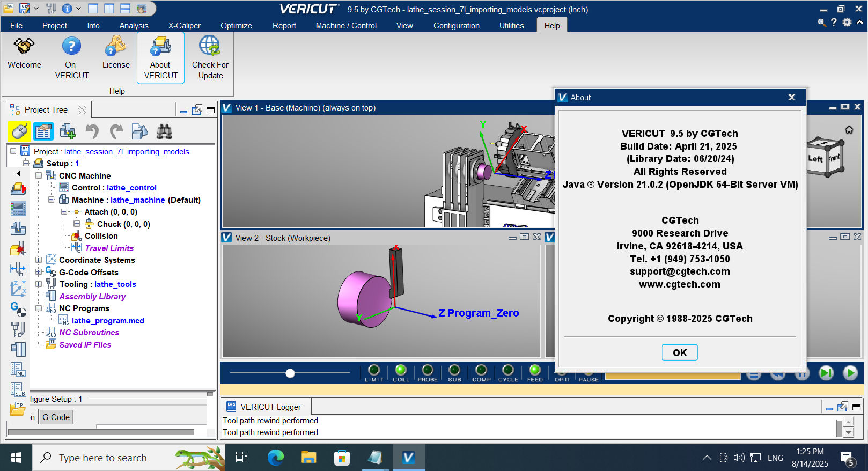
Task: Toggle the CYCLE status light
Action: click(x=508, y=370)
